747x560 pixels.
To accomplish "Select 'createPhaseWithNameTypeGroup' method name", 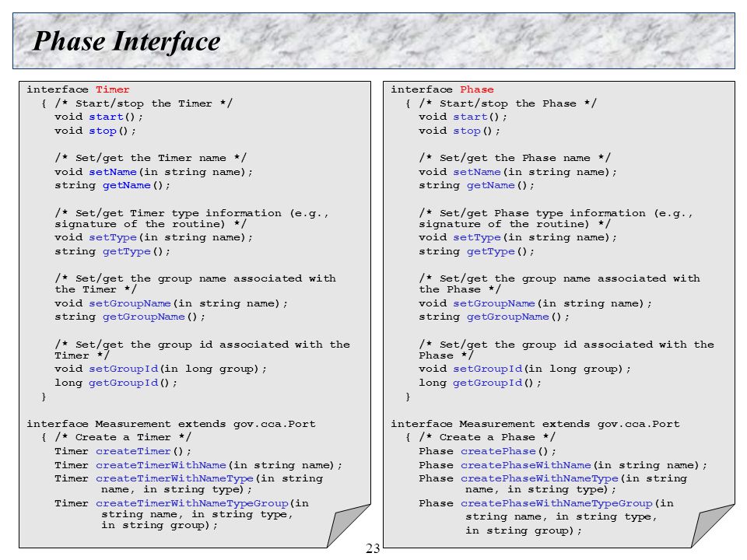I will pos(556,503).
